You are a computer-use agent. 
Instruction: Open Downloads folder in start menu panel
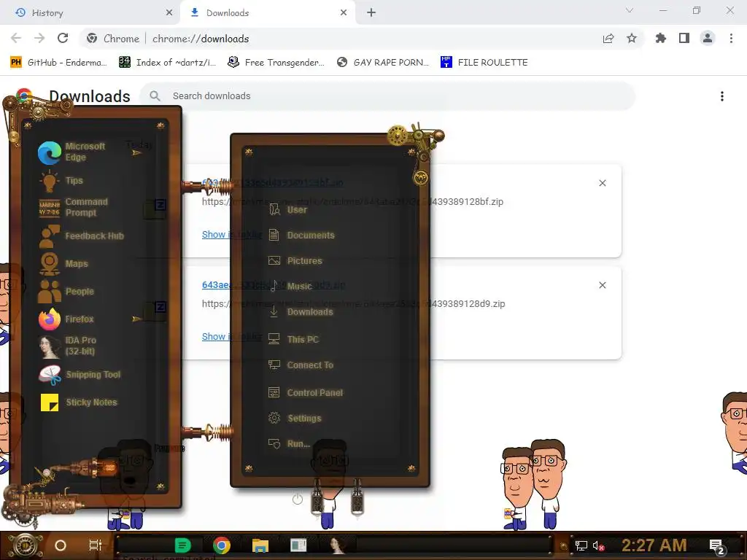301,312
